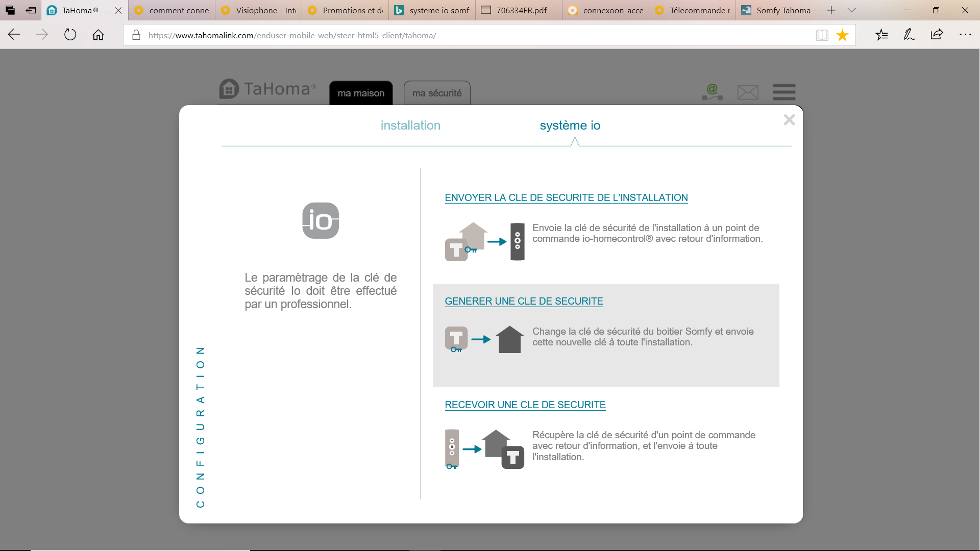
Task: Click the yellow favorites star
Action: [x=842, y=35]
